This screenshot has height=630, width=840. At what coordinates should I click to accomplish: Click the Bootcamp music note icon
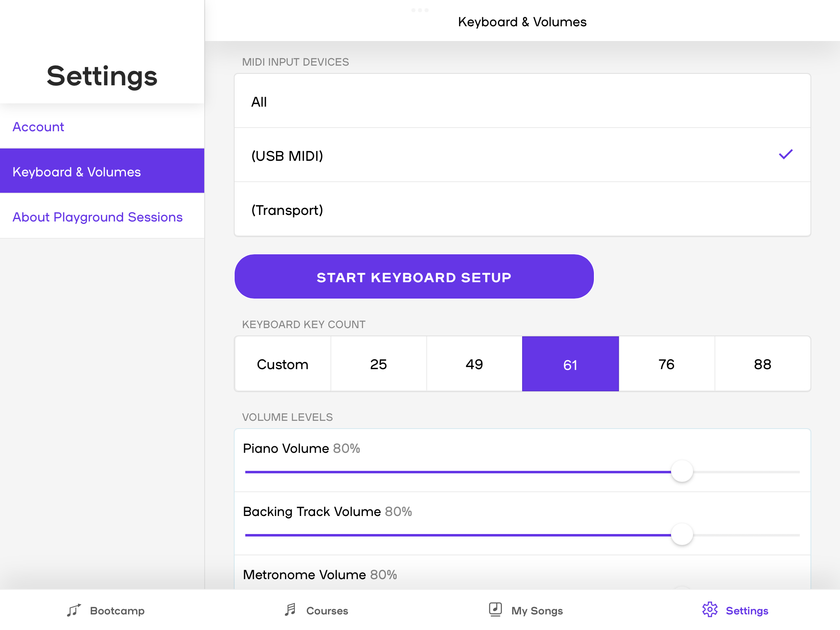tap(74, 610)
